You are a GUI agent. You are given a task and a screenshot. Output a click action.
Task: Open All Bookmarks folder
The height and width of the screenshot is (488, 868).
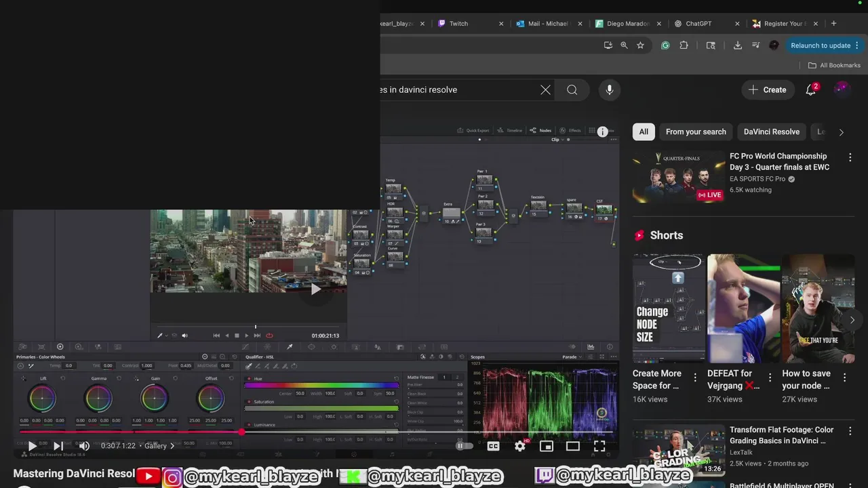834,65
